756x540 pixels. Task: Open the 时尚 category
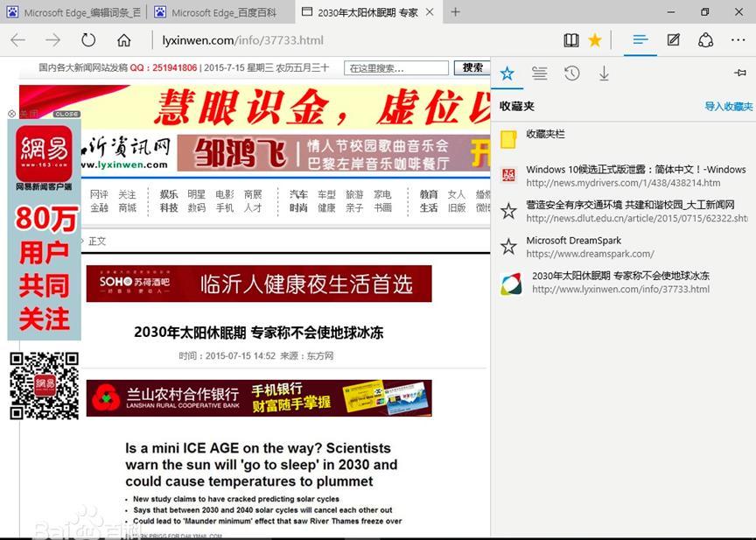click(298, 207)
